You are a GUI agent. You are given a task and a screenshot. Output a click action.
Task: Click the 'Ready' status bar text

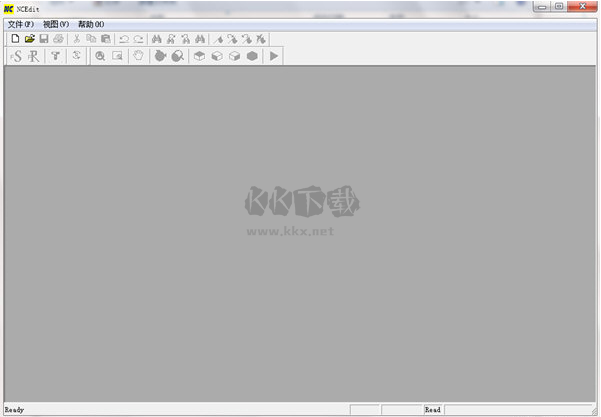14,410
